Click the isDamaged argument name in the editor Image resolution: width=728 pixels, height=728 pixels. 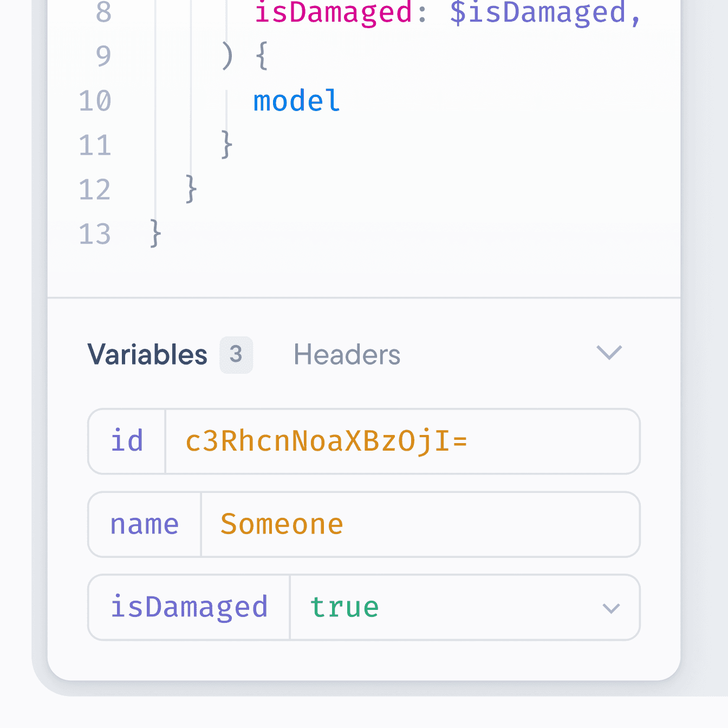tap(333, 14)
